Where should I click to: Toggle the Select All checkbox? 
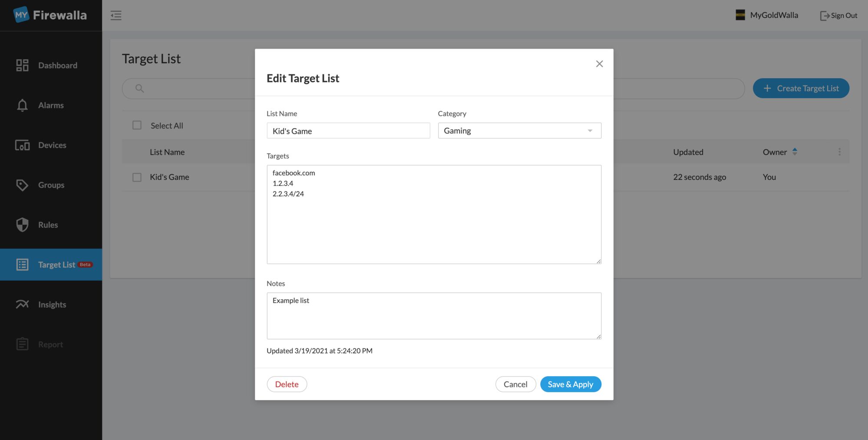pos(137,125)
